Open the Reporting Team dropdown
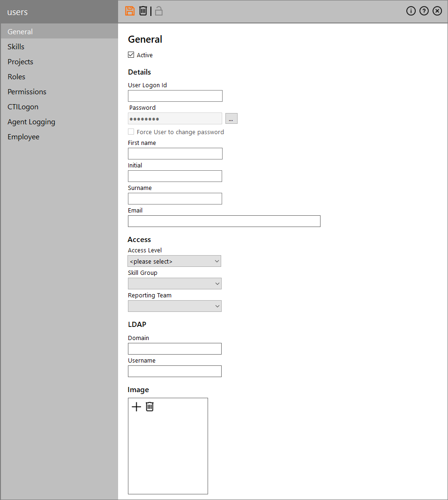The width and height of the screenshot is (448, 500). 175,306
